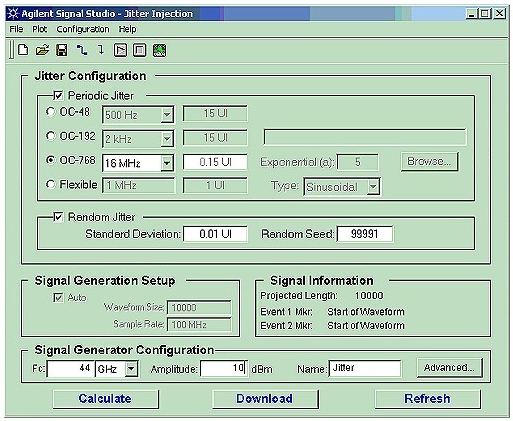
Task: Click the OC-192 15 UI amplitude field
Action: tap(215, 138)
